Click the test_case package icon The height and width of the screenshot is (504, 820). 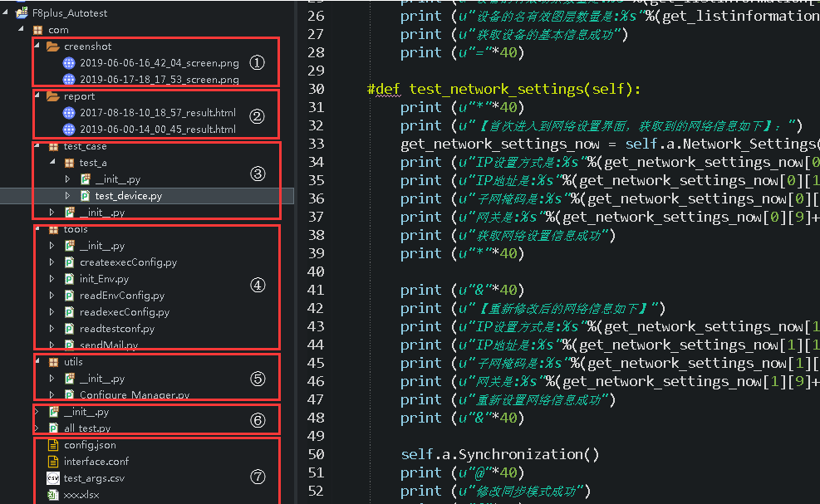tap(53, 146)
